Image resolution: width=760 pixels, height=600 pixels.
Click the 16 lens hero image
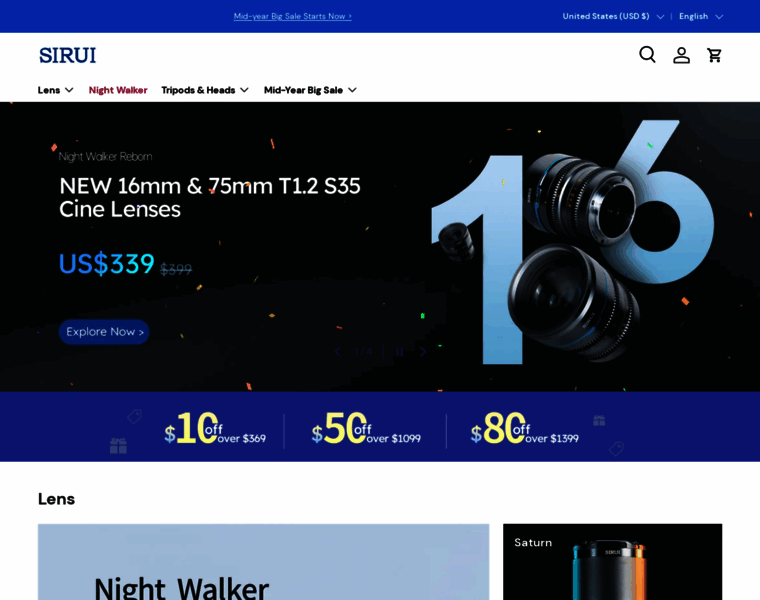(572, 242)
